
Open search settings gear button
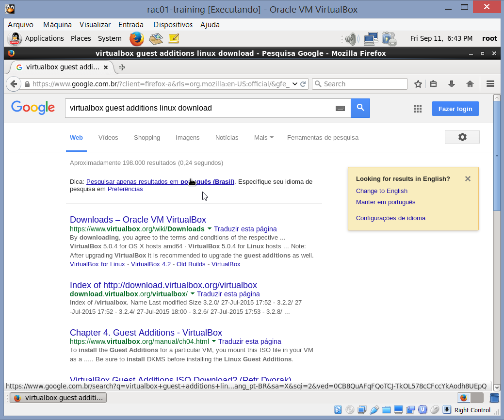point(462,137)
